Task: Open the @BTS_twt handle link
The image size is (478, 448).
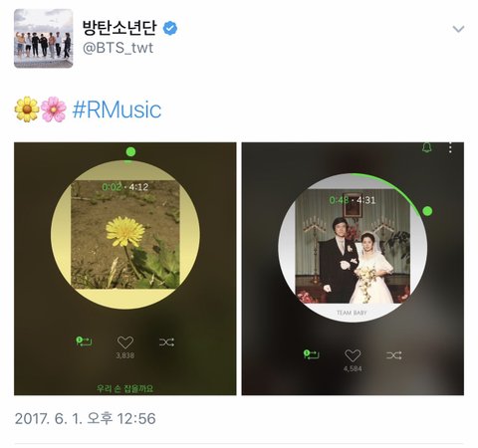Action: [118, 48]
